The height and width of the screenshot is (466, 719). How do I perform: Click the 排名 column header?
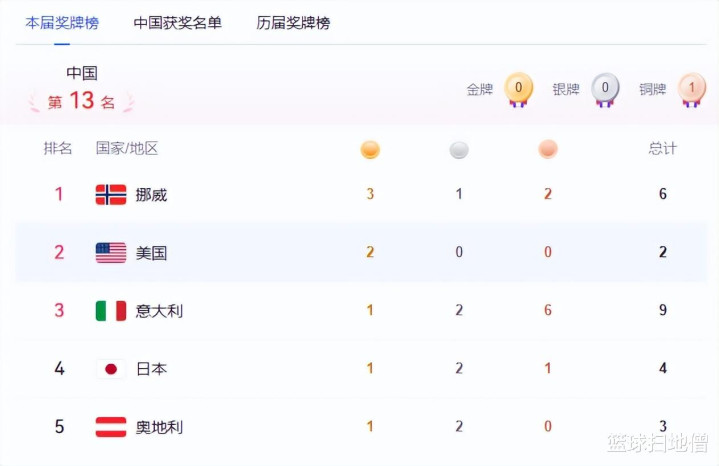click(x=58, y=148)
